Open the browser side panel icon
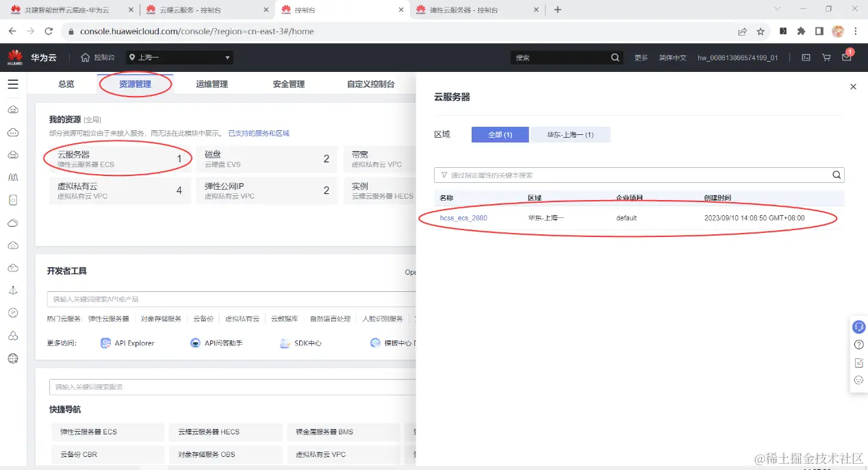Screen dimensions: 868x470 pos(819,32)
